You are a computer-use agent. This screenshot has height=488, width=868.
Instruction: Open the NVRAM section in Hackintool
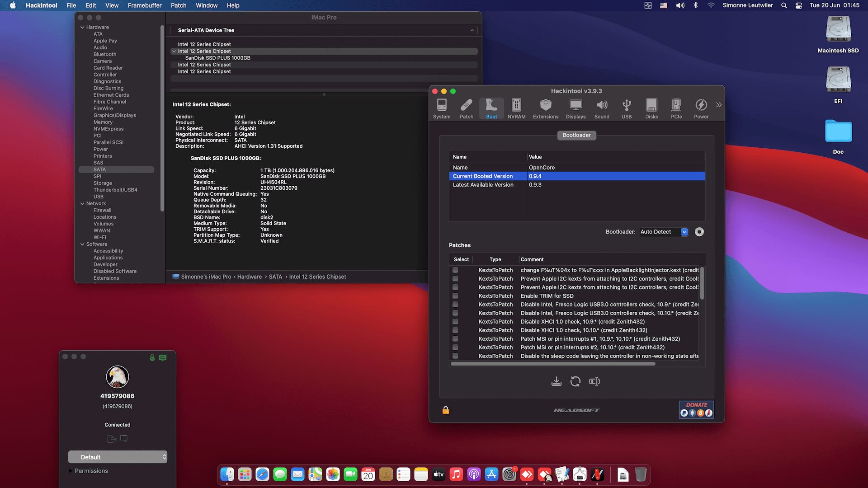tap(516, 109)
